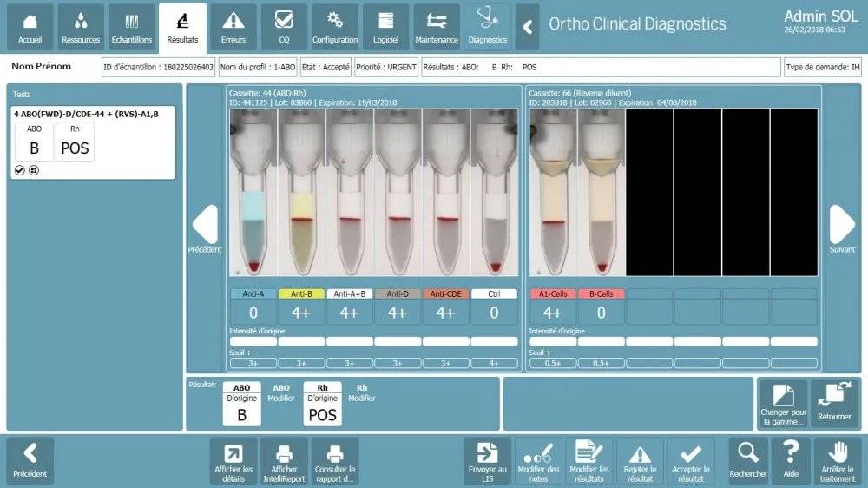The width and height of the screenshot is (868, 488).
Task: Click Arrêter le traitement hand icon
Action: [x=838, y=460]
